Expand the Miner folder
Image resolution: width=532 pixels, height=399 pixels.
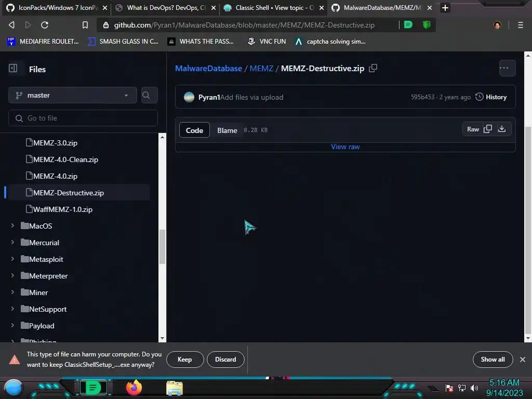(x=12, y=292)
